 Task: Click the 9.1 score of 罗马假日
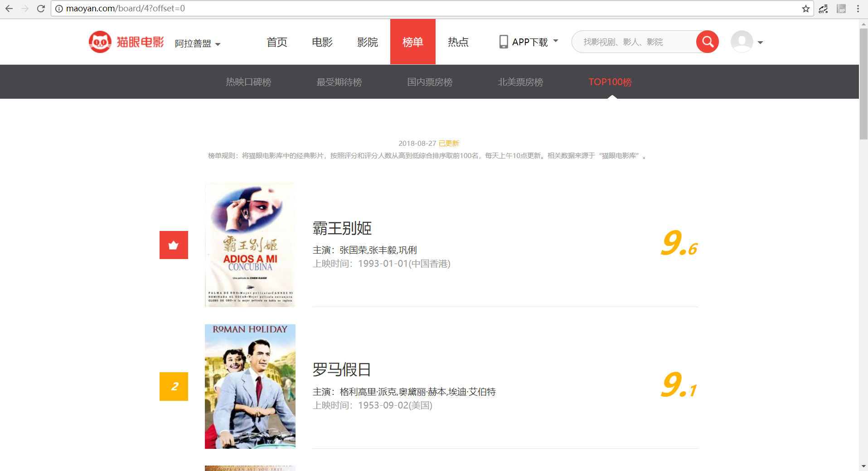pyautogui.click(x=679, y=385)
